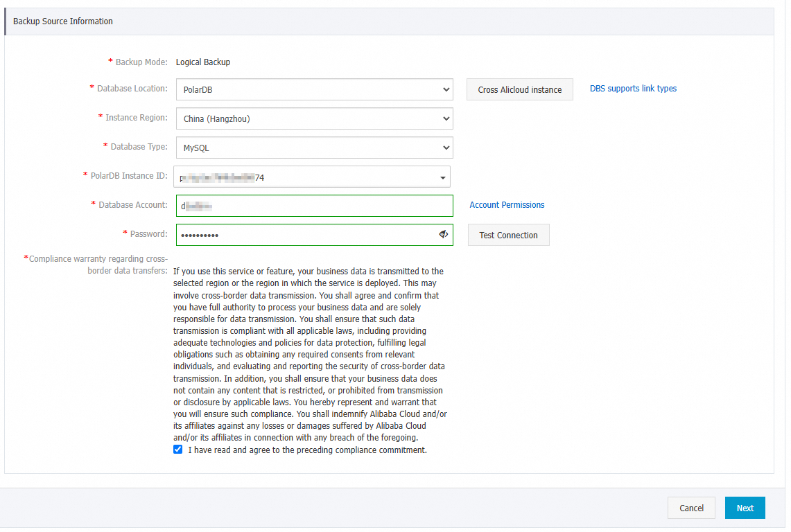Click inside the Password field
Viewport: 791px width, 532px height.
pyautogui.click(x=305, y=235)
